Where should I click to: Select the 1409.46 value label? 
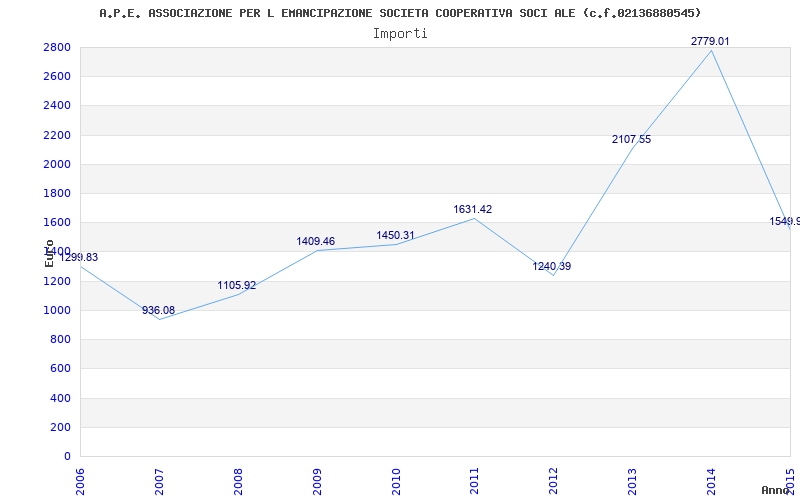pos(315,241)
